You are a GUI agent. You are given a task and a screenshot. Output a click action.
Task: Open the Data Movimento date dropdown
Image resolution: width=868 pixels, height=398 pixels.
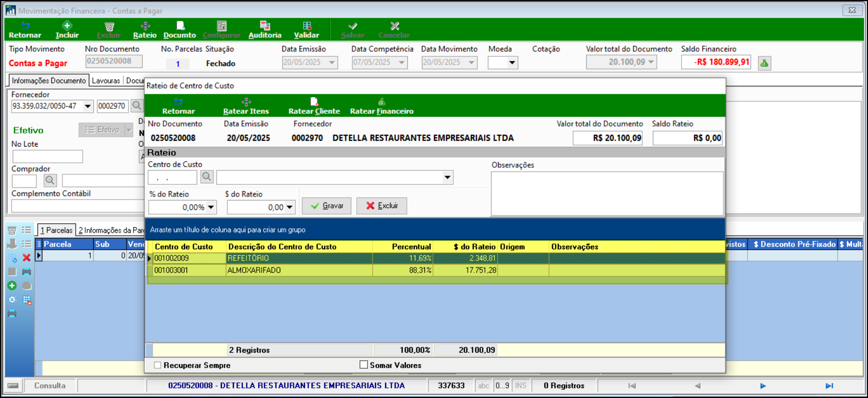pos(472,62)
